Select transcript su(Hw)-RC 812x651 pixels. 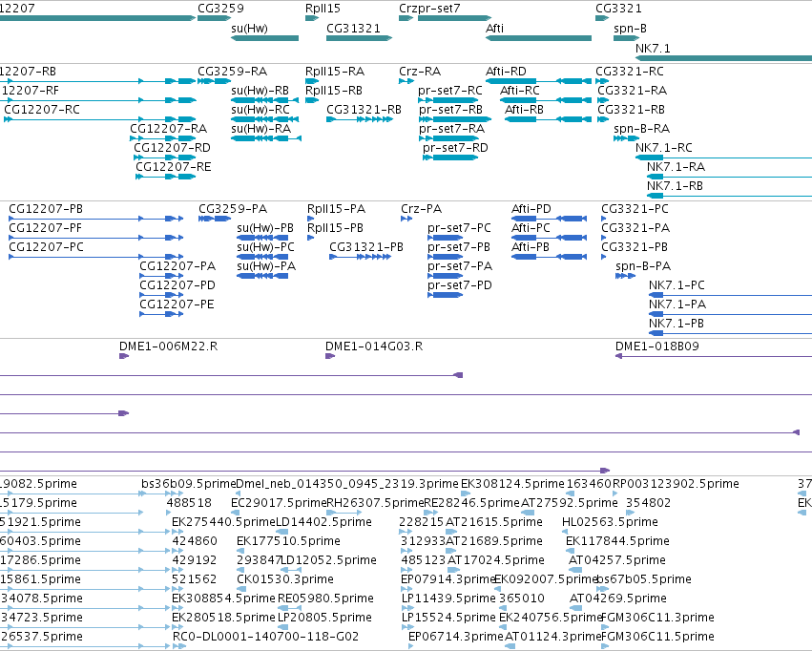[x=260, y=110]
